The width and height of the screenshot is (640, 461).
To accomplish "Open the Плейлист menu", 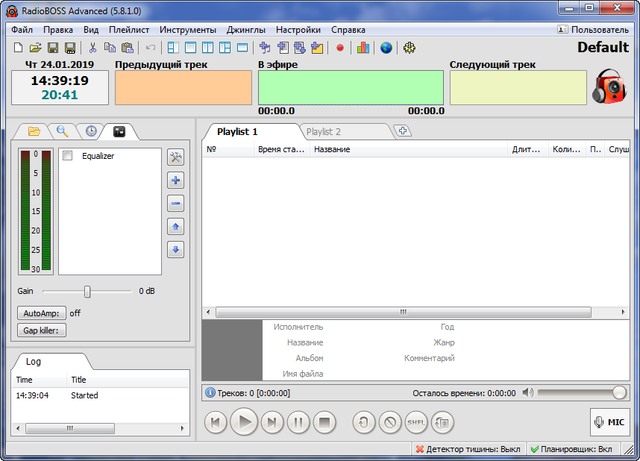I will [x=129, y=30].
